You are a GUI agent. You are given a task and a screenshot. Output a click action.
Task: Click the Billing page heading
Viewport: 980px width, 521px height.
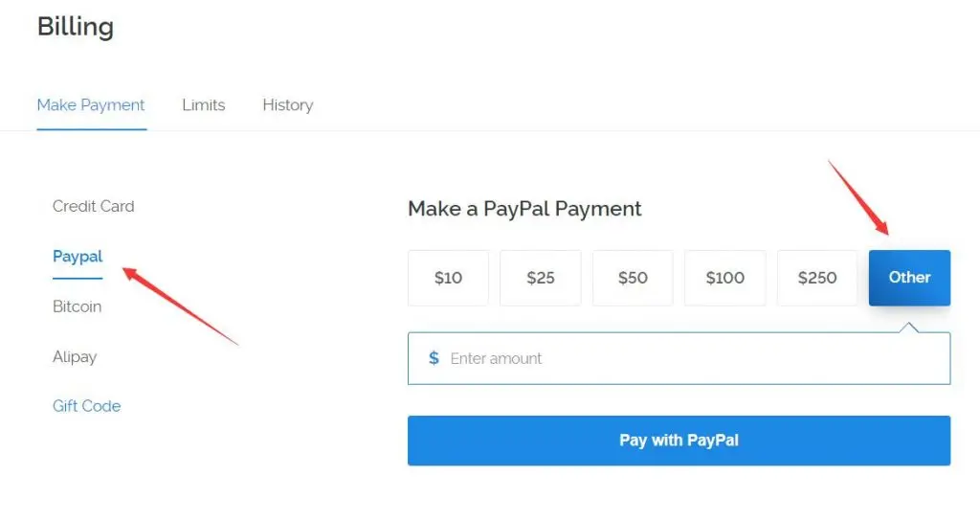point(76,27)
